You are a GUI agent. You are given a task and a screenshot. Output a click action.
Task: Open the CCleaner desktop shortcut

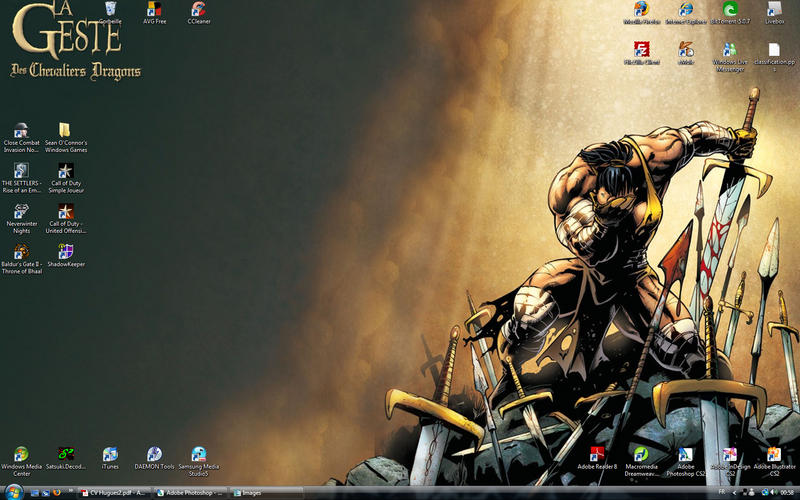[x=198, y=13]
